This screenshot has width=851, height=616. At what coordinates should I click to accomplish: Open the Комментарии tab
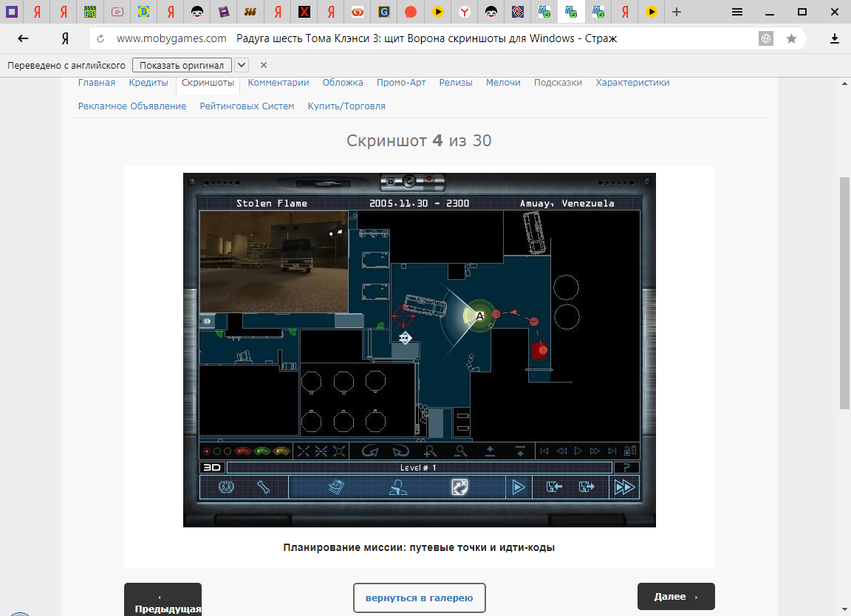click(278, 83)
